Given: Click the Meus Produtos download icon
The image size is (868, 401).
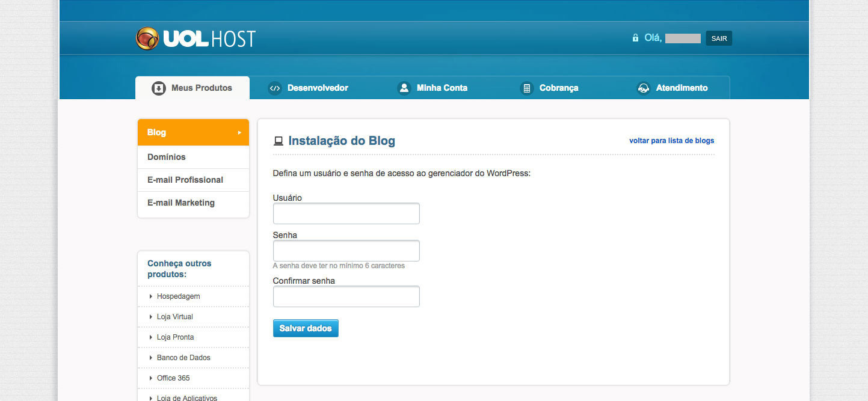Looking at the screenshot, I should click(x=158, y=88).
